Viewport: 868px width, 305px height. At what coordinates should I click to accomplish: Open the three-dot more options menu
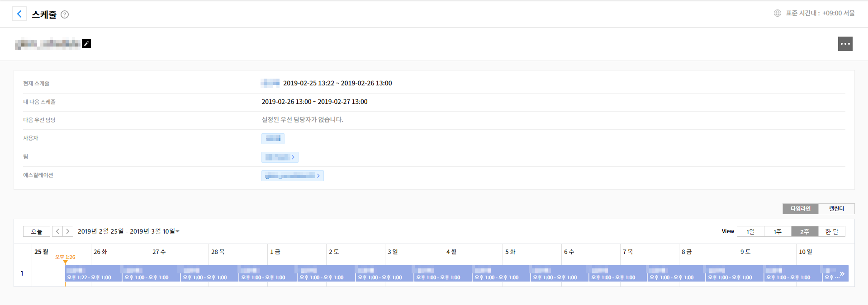(844, 44)
